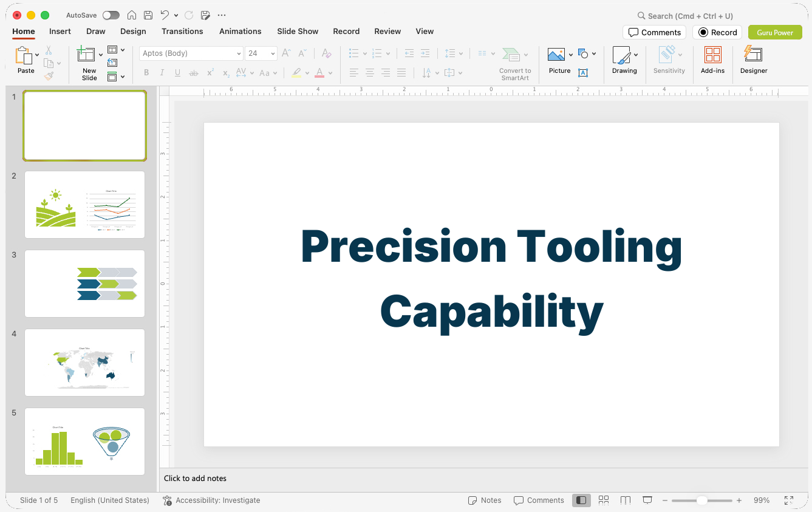
Task: Open Accessibility: Investigate status
Action: click(211, 500)
